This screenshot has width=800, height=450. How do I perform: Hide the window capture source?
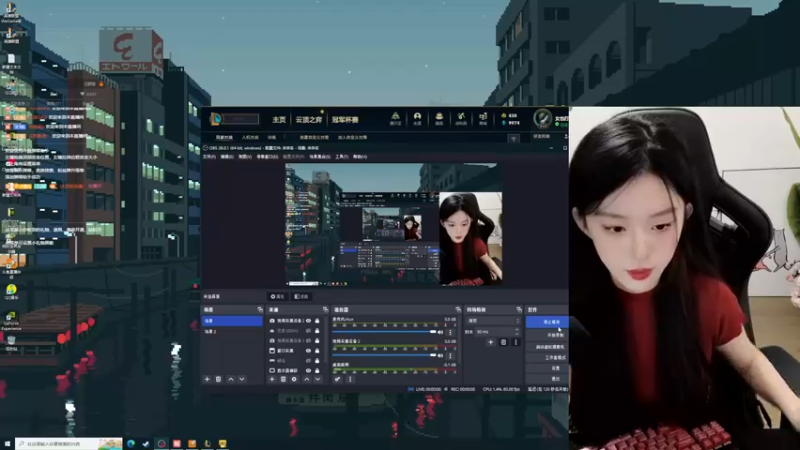click(x=308, y=351)
